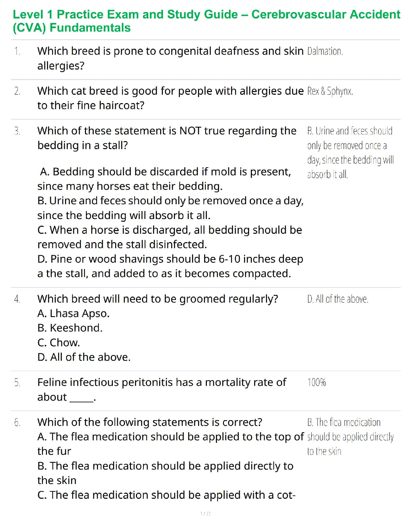Click option A about flea medication on fur
The image size is (411, 532).
point(170,444)
